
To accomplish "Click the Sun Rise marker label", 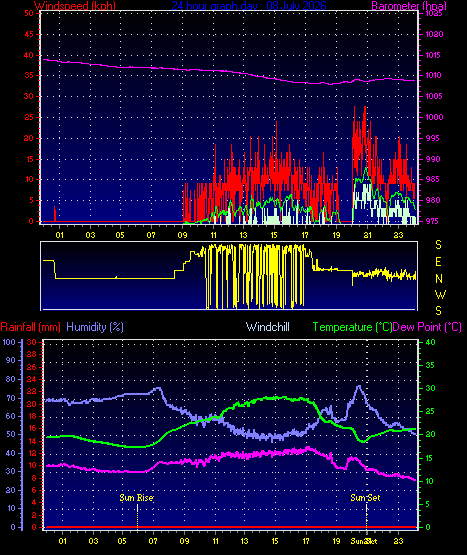I will (136, 498).
